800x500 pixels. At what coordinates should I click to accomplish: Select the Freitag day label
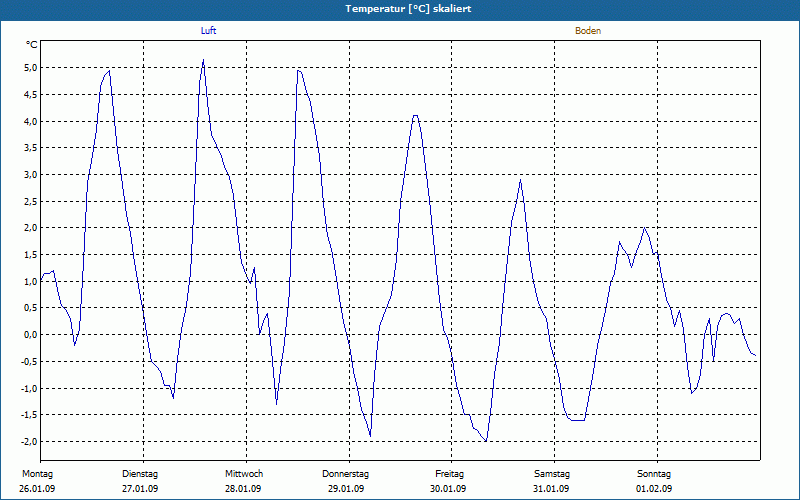[449, 474]
